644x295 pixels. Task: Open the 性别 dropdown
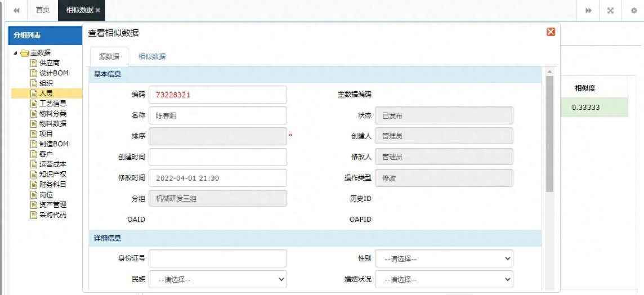(444, 258)
